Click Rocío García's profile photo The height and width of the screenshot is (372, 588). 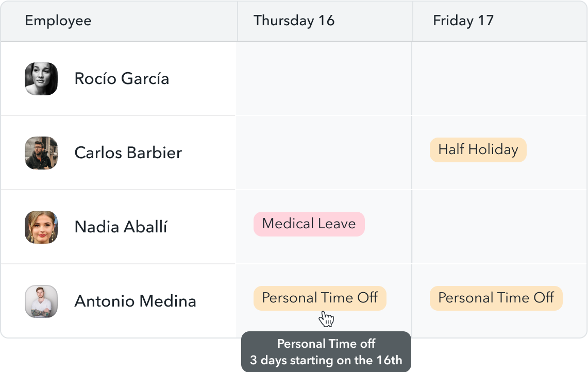[41, 79]
